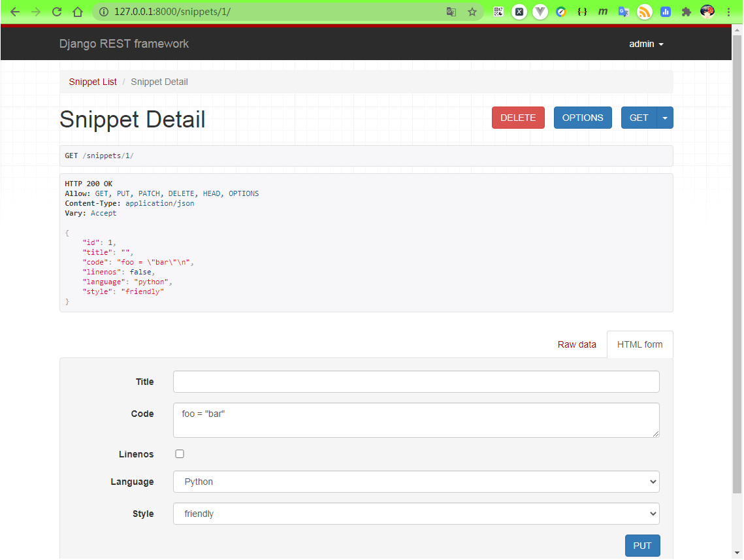This screenshot has height=560, width=744.
Task: Open the extensions puzzle menu
Action: [686, 12]
